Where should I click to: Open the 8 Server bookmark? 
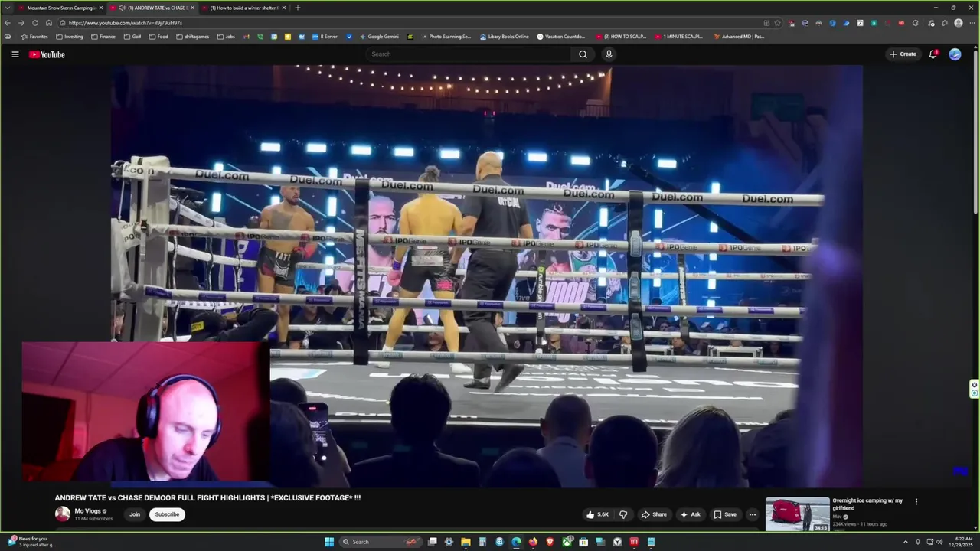coord(325,37)
